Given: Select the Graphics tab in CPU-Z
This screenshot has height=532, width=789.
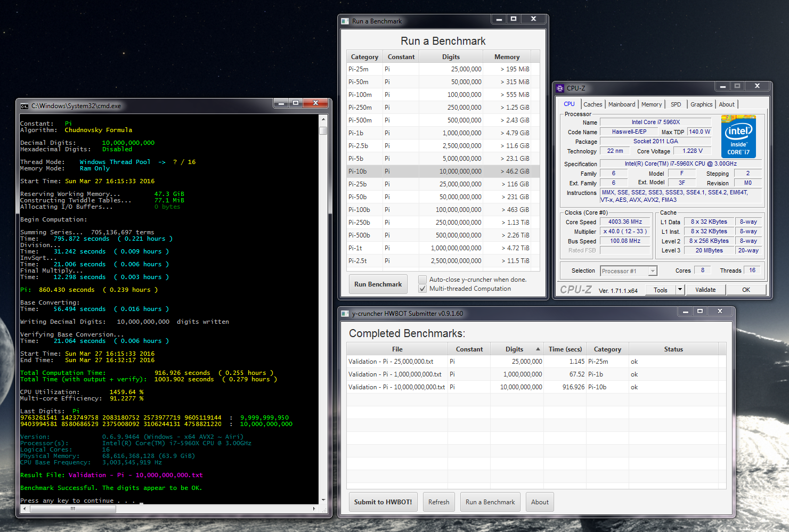Looking at the screenshot, I should coord(701,105).
